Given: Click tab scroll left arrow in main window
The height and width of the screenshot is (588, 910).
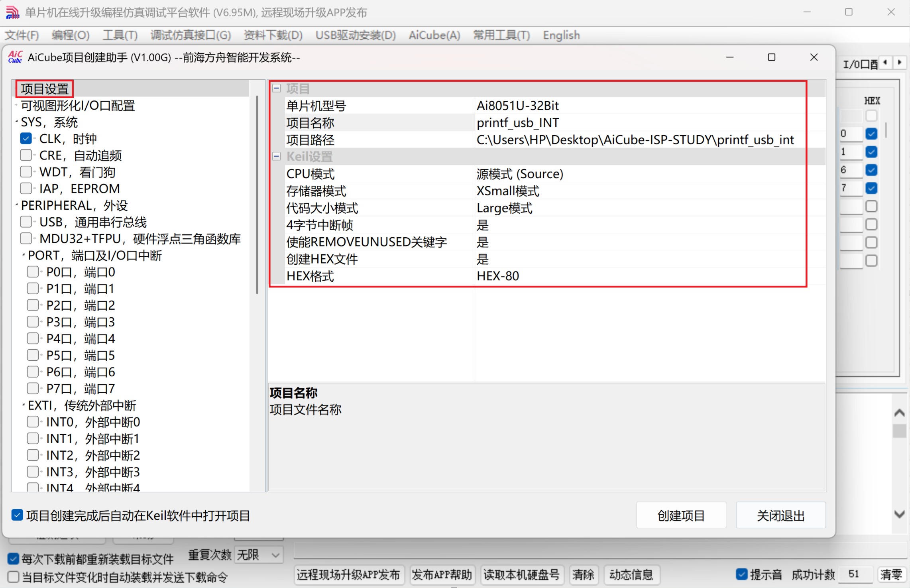Looking at the screenshot, I should pyautogui.click(x=885, y=62).
